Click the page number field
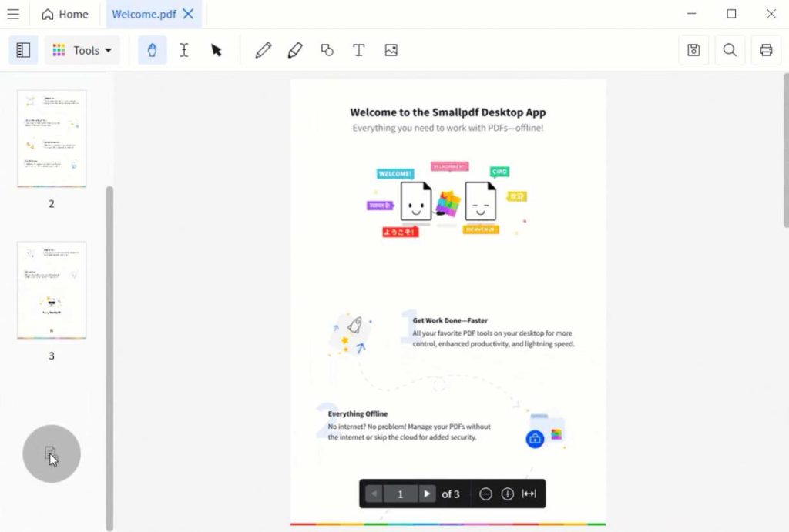The height and width of the screenshot is (532, 789). [x=401, y=494]
